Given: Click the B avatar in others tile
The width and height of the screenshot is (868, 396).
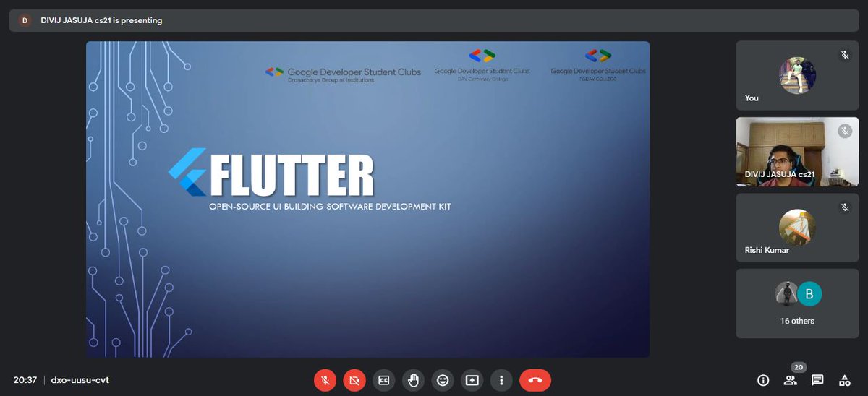Looking at the screenshot, I should (809, 293).
